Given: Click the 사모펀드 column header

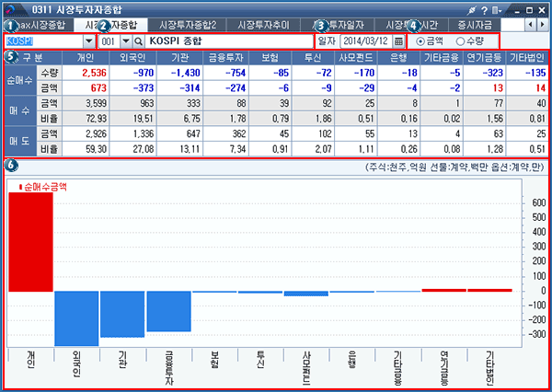Looking at the screenshot, I should click(356, 57).
